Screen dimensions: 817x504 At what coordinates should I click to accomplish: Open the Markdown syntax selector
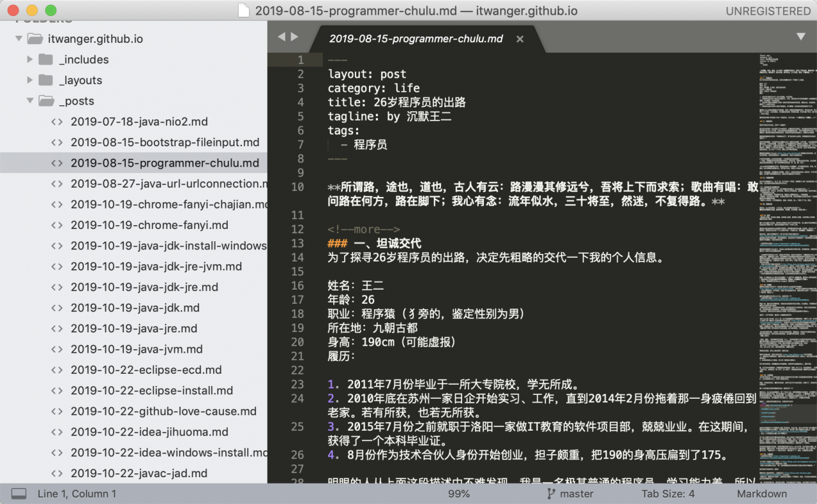point(762,494)
